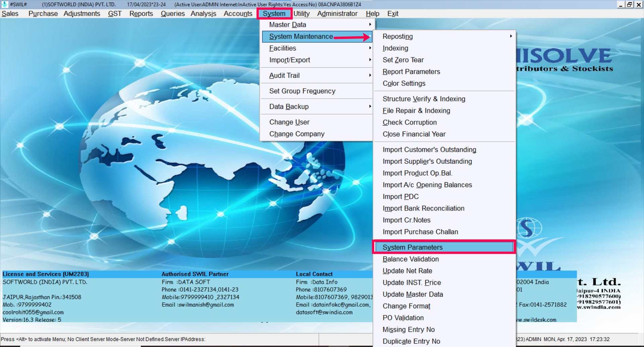This screenshot has height=347, width=644.
Task: Select Import A/c Opening Balances
Action: coord(444,185)
